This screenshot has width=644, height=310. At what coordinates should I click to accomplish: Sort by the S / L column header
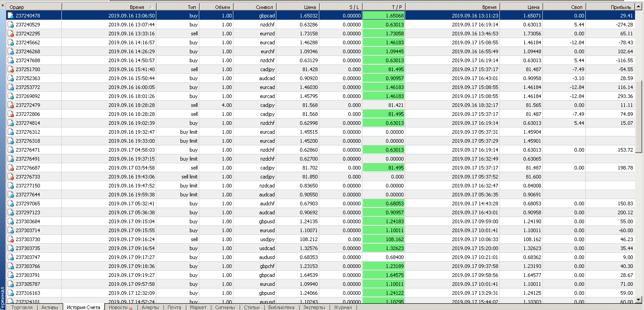[x=341, y=7]
